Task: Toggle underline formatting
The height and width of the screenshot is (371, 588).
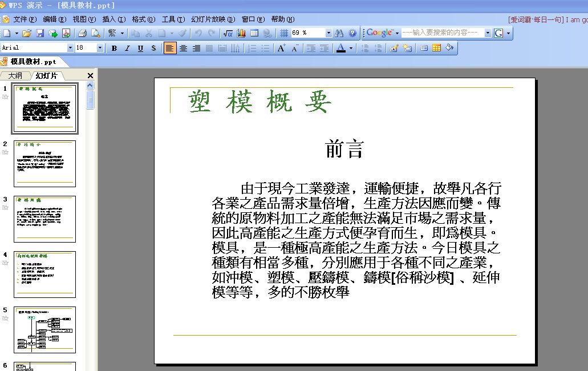Action: [141, 48]
